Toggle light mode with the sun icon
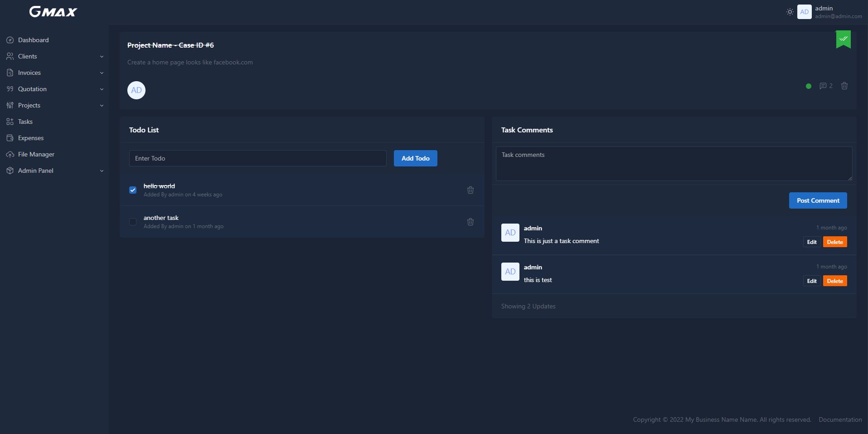 [x=790, y=12]
